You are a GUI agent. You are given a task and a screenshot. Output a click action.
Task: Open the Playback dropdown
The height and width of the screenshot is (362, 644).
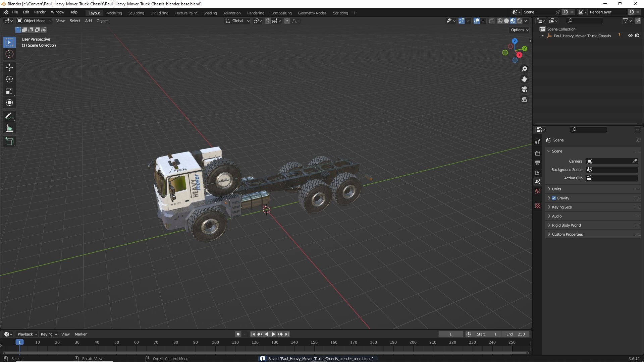point(27,334)
